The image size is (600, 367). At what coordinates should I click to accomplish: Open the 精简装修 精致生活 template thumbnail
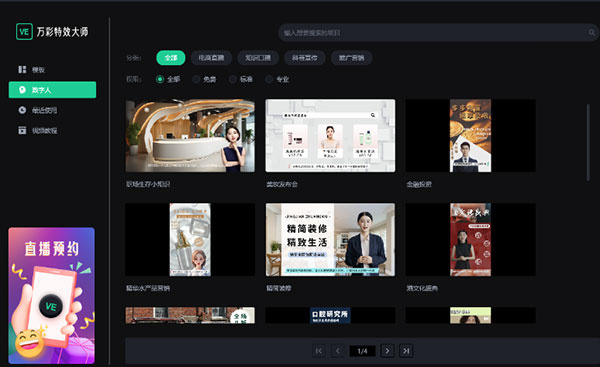point(330,240)
